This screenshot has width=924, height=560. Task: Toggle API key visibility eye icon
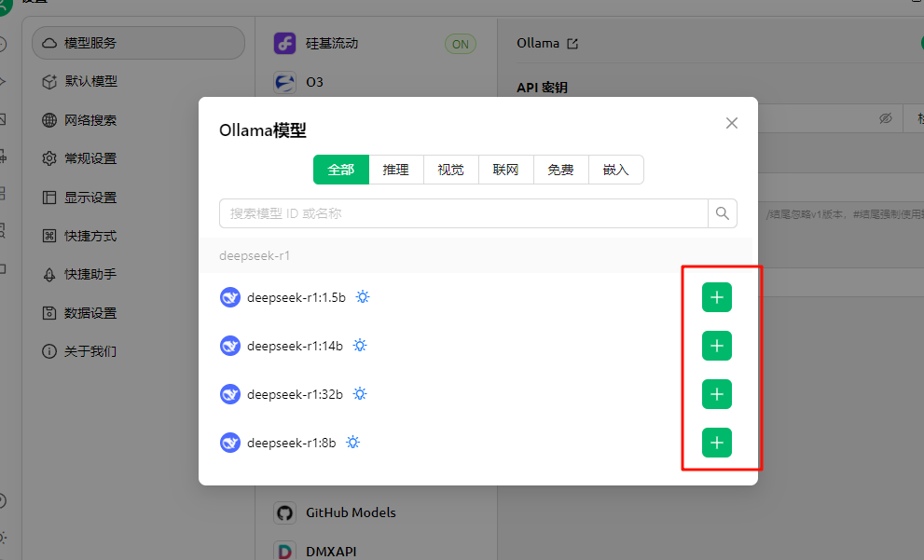pyautogui.click(x=886, y=119)
